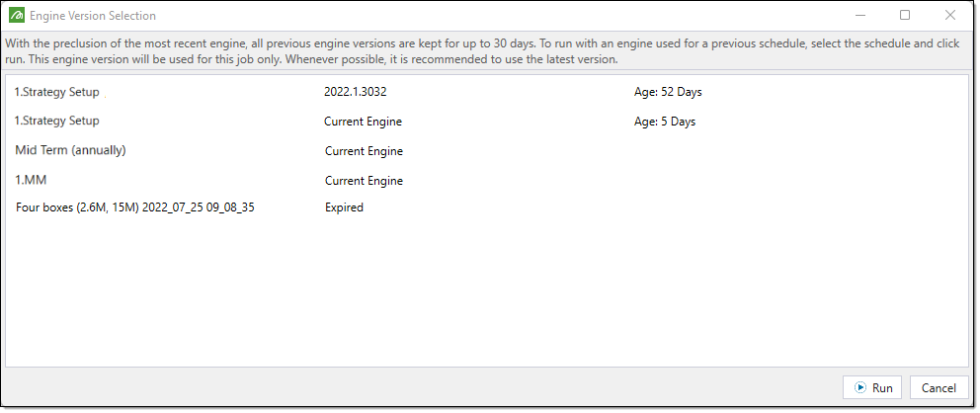980x413 pixels.
Task: Select the Mid Term (annually) schedule
Action: [71, 151]
